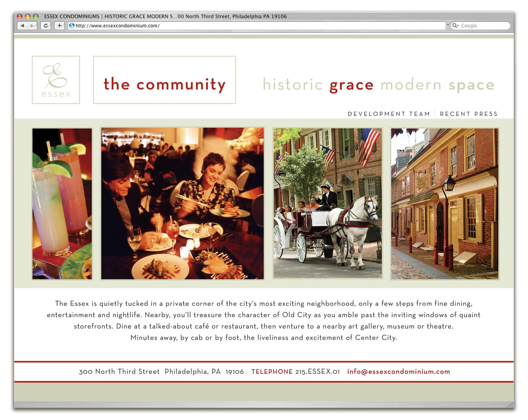Open the Recent Press page
This screenshot has height=420, width=528.
click(x=469, y=114)
